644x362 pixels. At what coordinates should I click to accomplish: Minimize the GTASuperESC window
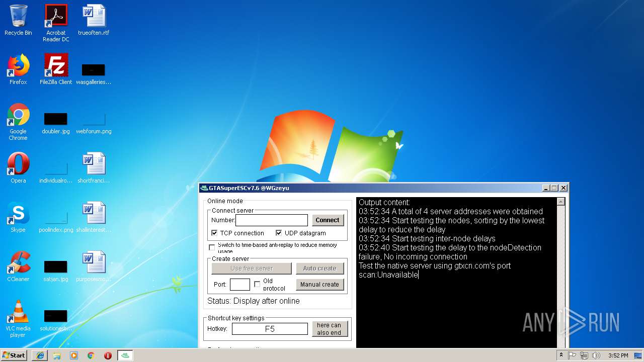[546, 188]
